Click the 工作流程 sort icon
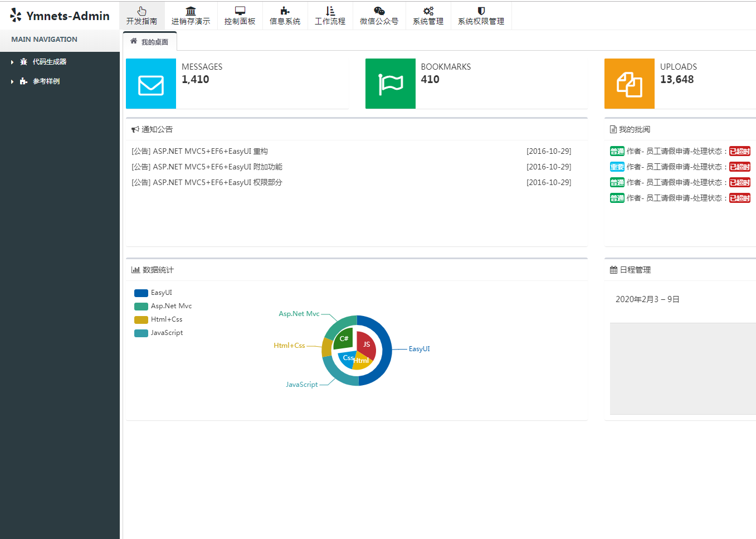This screenshot has width=756, height=539. pos(330,12)
